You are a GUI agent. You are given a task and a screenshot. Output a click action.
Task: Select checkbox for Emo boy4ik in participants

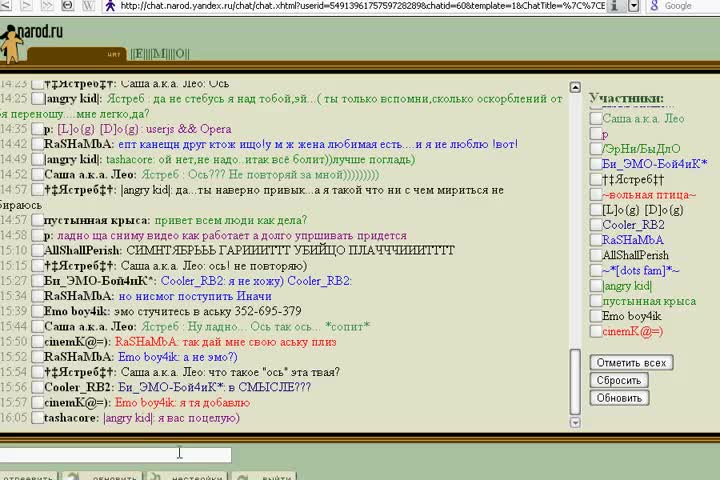coord(595,316)
